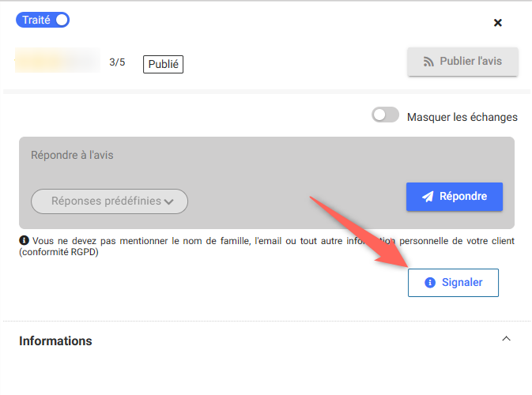Viewport: 532px width, 395px height.
Task: Click the paper plane icon on Répondre
Action: tap(428, 197)
